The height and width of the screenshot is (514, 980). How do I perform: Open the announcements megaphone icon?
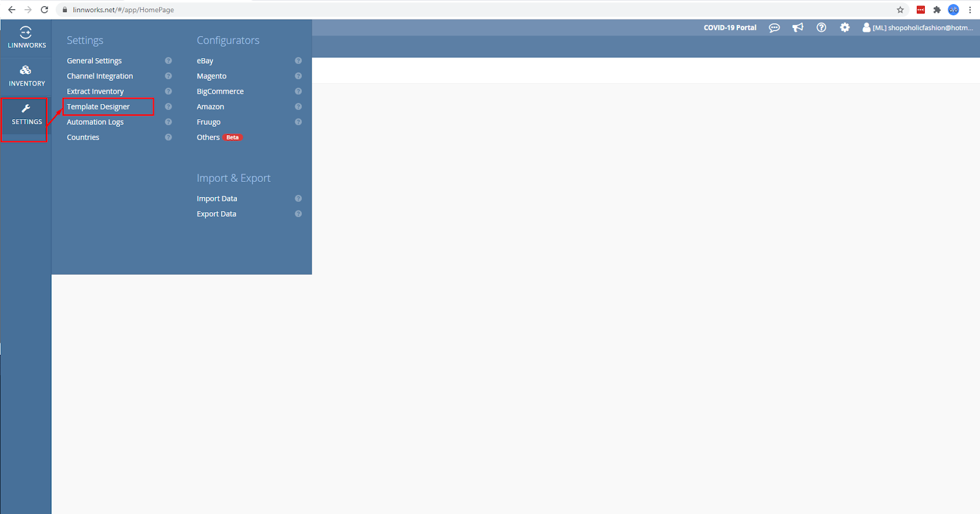point(797,28)
